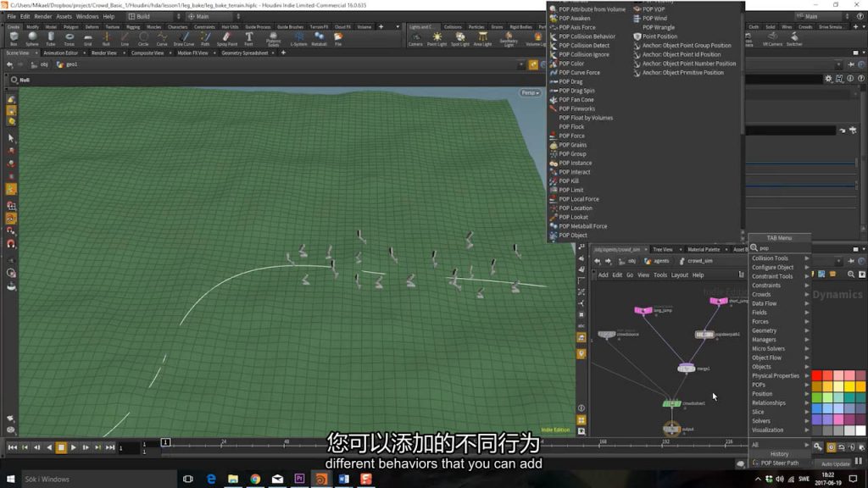This screenshot has width=868, height=488.
Task: Pick the red color swatch
Action: [x=816, y=376]
